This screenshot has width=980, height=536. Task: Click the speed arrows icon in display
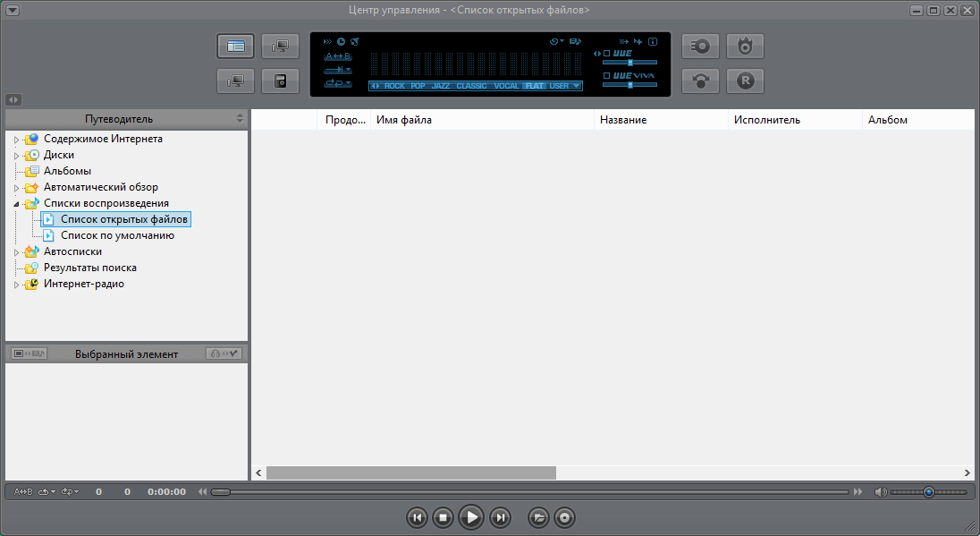click(327, 42)
